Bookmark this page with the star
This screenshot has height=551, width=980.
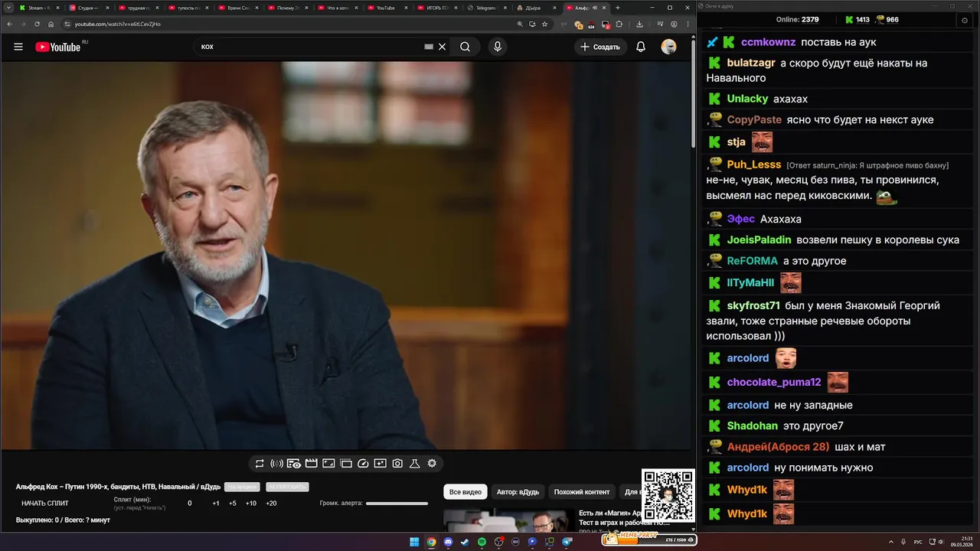tap(544, 24)
